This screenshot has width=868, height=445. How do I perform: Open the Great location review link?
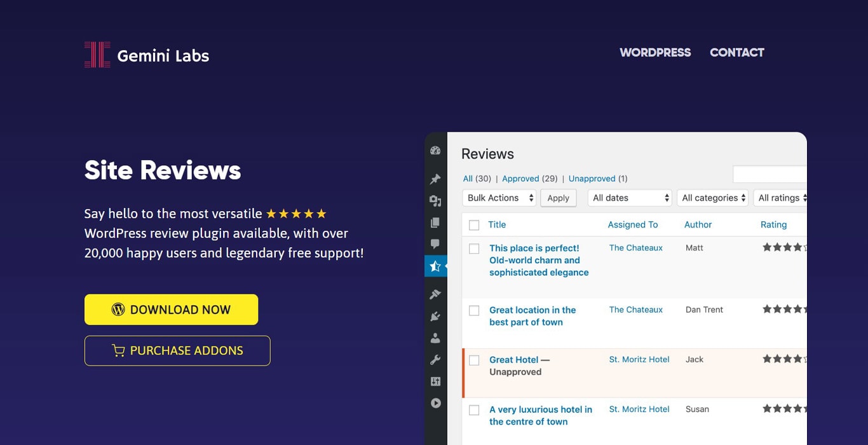532,316
